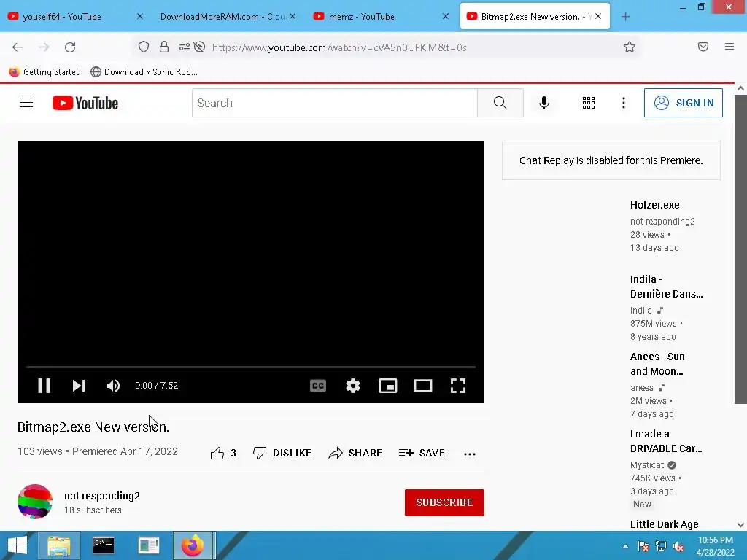Viewport: 747px width, 560px height.
Task: Subscribe to not responding2 channel
Action: point(444,502)
